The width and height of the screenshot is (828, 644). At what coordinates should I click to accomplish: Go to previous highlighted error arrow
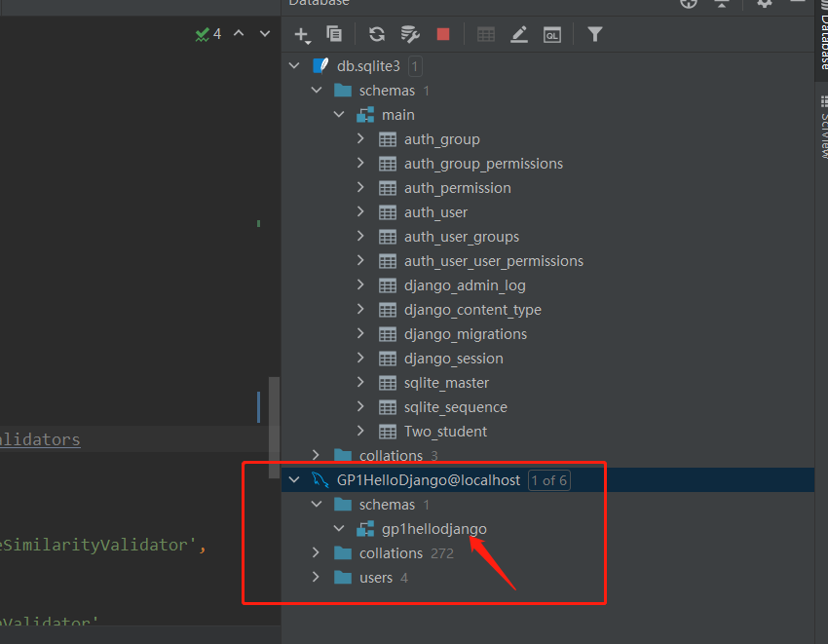(x=239, y=33)
